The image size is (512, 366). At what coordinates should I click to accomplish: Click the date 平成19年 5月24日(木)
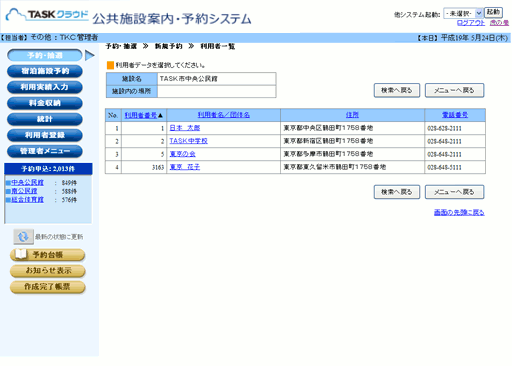pyautogui.click(x=474, y=38)
